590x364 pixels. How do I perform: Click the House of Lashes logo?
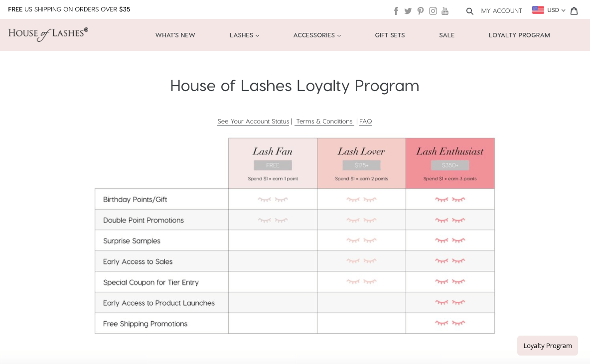pyautogui.click(x=48, y=33)
